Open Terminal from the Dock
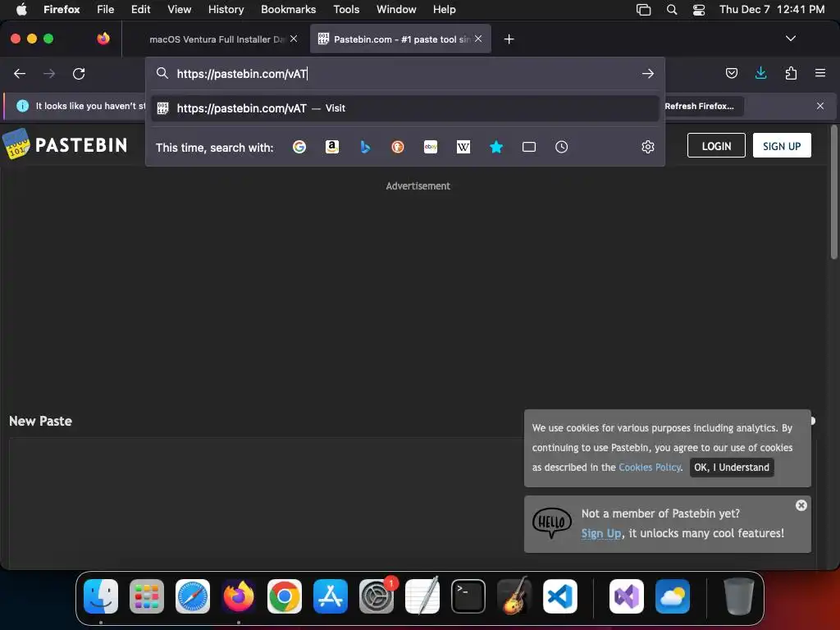This screenshot has width=840, height=630. (468, 596)
